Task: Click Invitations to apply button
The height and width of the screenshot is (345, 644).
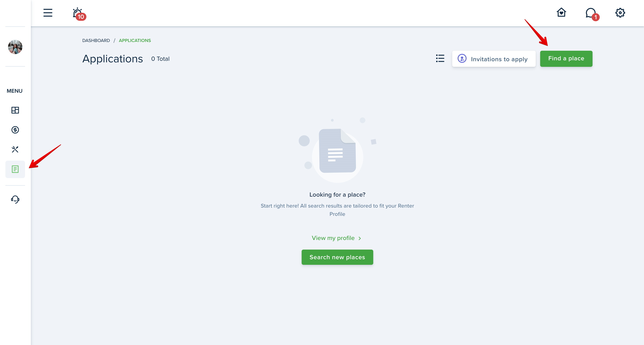Action: click(x=494, y=59)
